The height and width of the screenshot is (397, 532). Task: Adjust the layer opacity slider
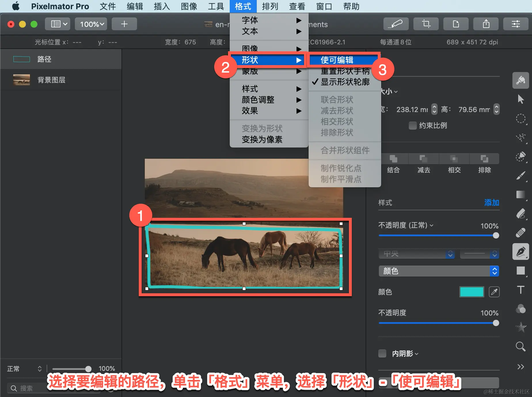(71, 369)
